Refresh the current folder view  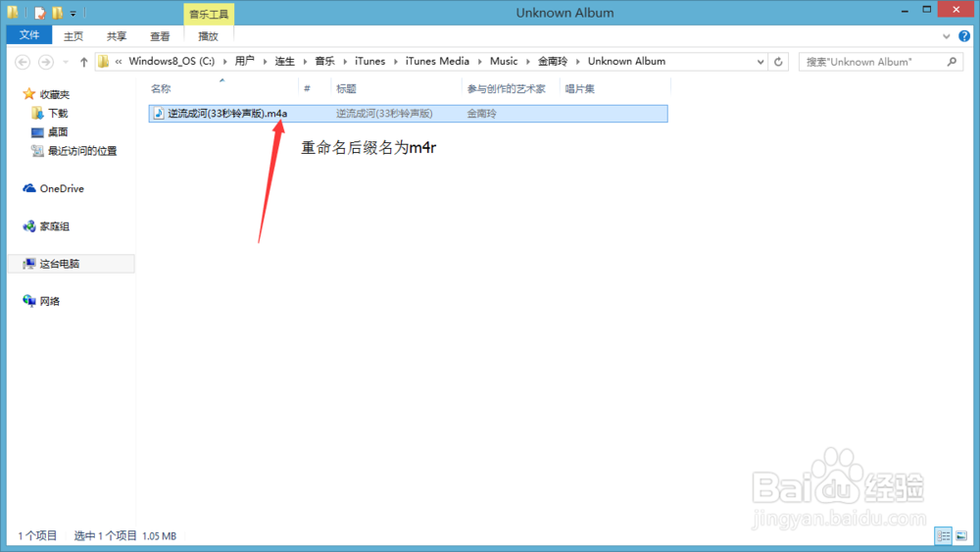point(778,62)
